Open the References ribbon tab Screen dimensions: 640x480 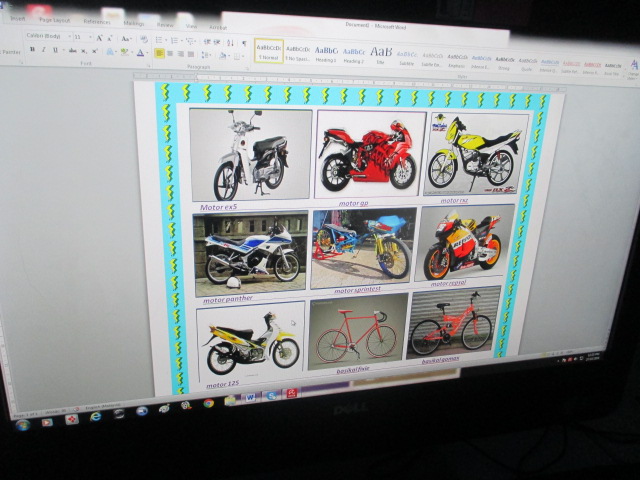tap(97, 22)
